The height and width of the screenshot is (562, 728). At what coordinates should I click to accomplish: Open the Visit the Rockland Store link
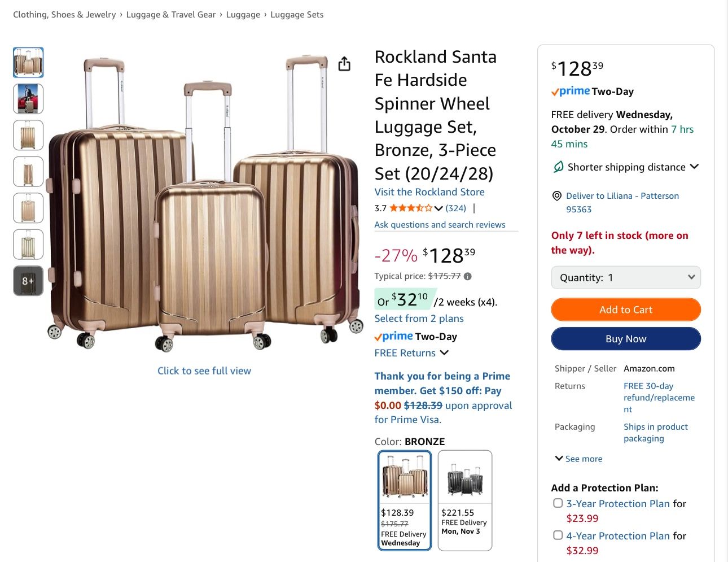pos(429,192)
